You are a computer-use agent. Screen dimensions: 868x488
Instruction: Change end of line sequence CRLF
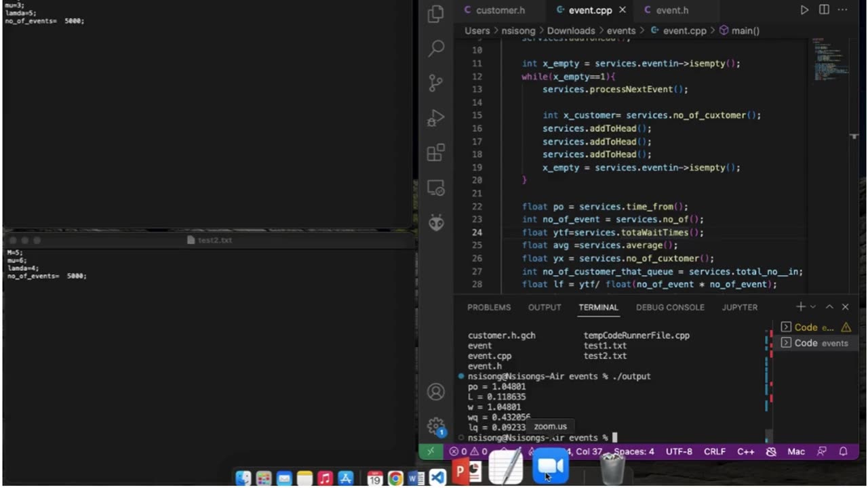715,451
